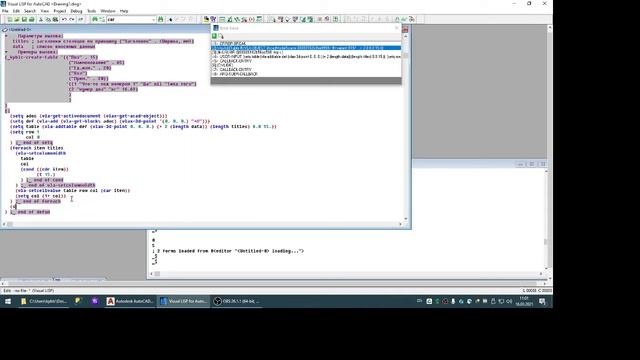Viewport: 640px width, 360px height.
Task: Redo with the toolbar arrow icon
Action: tap(72, 19)
